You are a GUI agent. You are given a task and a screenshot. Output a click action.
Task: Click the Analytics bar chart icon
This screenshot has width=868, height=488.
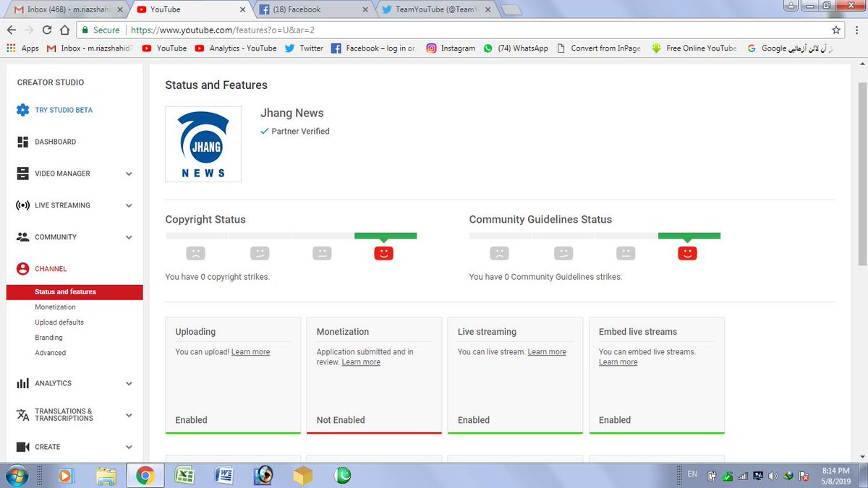click(22, 383)
